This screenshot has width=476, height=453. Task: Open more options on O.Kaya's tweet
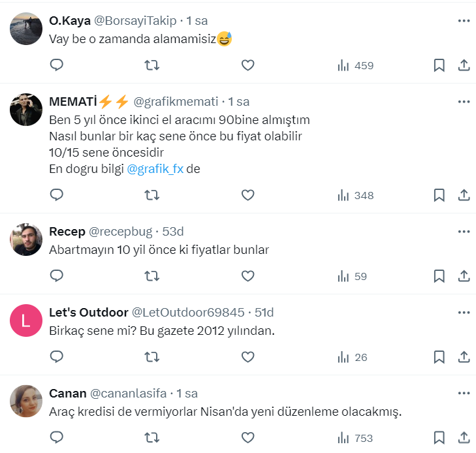click(464, 21)
